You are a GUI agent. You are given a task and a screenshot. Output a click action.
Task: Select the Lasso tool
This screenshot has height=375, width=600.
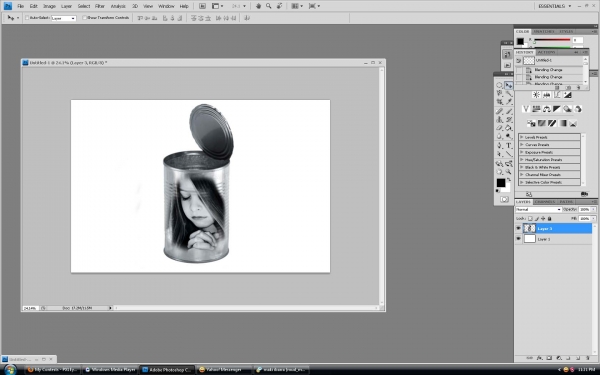500,93
